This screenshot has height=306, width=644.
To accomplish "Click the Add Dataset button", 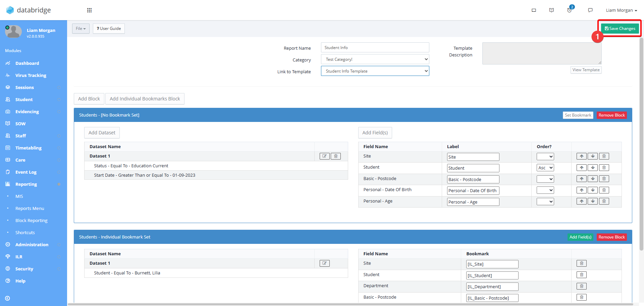I will click(x=102, y=133).
